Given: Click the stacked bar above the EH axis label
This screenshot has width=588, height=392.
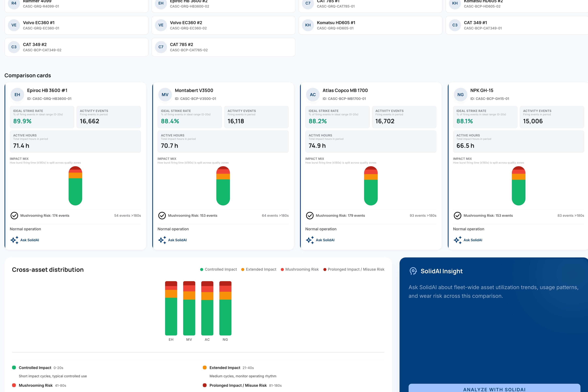Looking at the screenshot, I should 171,308.
